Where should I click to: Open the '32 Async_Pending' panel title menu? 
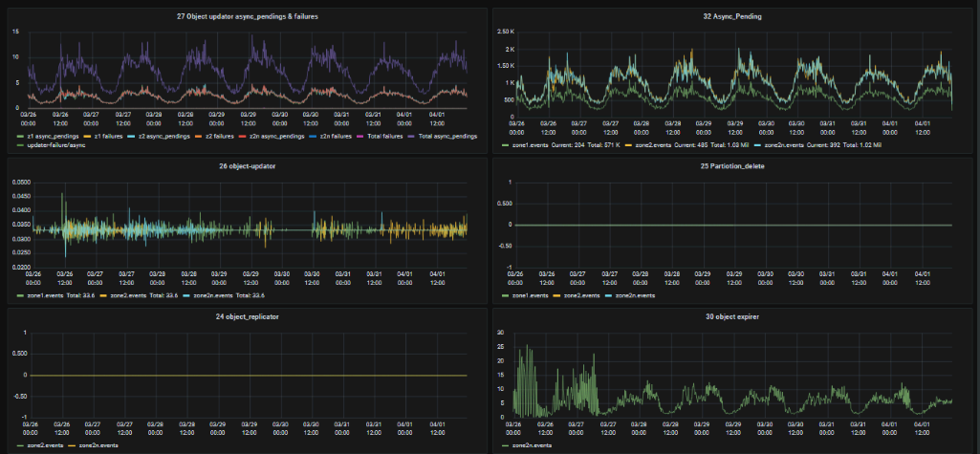[x=731, y=16]
